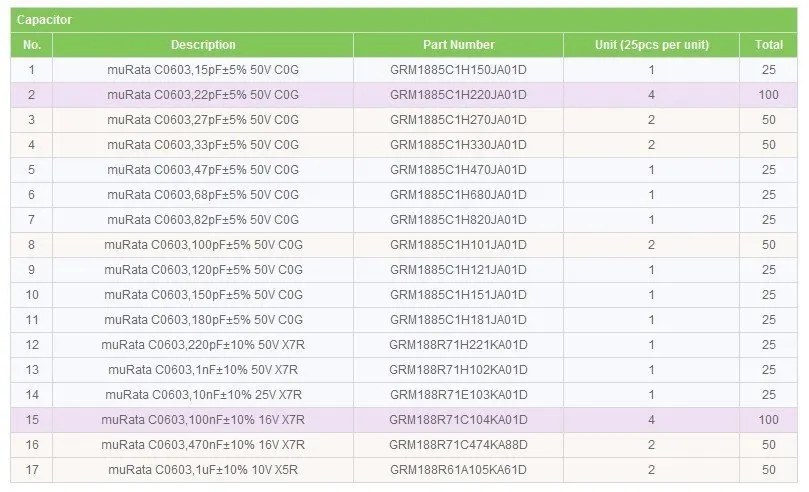Select the No. column header

click(x=31, y=45)
